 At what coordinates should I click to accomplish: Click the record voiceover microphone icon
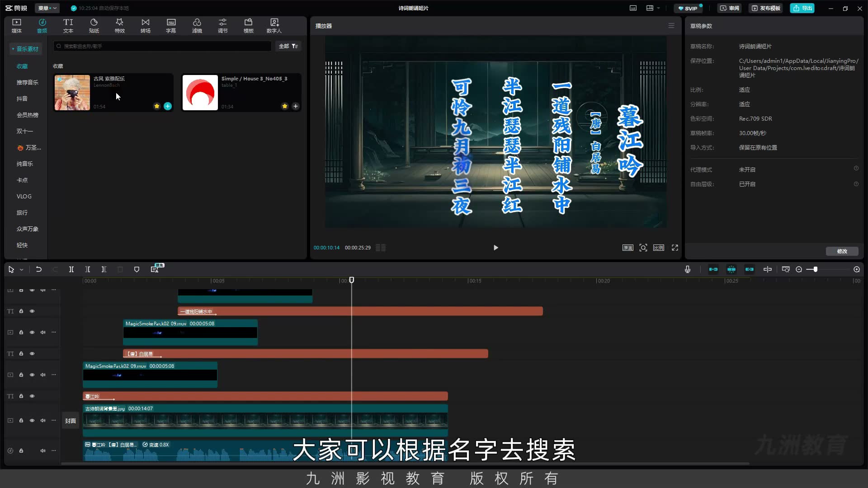pos(688,269)
